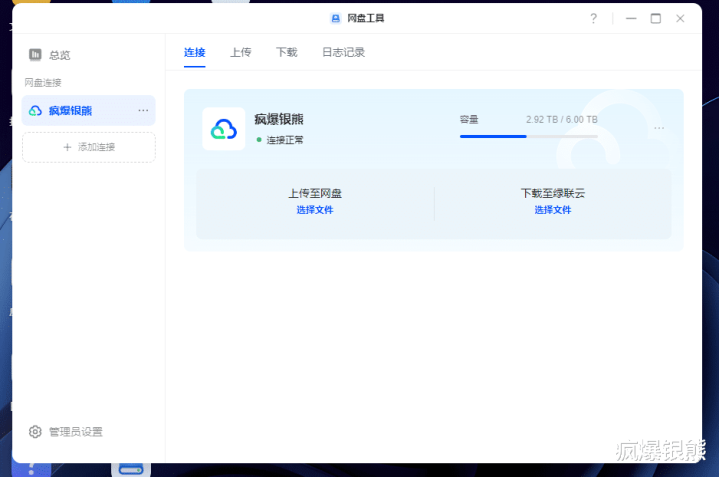
Task: Click the 网盘工具 app icon in title bar
Action: point(335,18)
